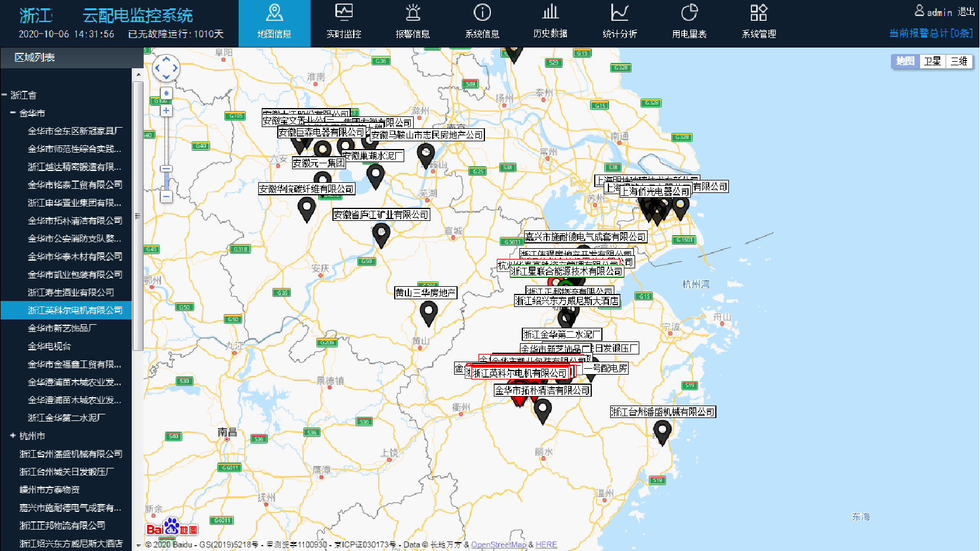Select 金华市金东区新冠家具厂 in region list

(75, 131)
